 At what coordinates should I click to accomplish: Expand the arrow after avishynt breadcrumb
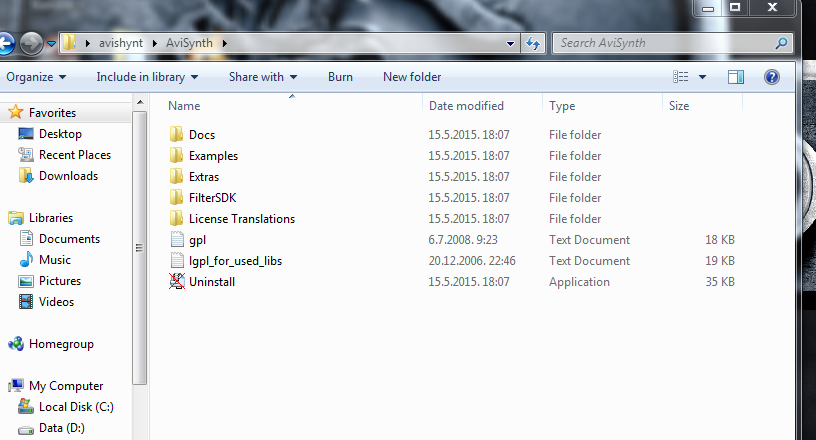[x=155, y=43]
